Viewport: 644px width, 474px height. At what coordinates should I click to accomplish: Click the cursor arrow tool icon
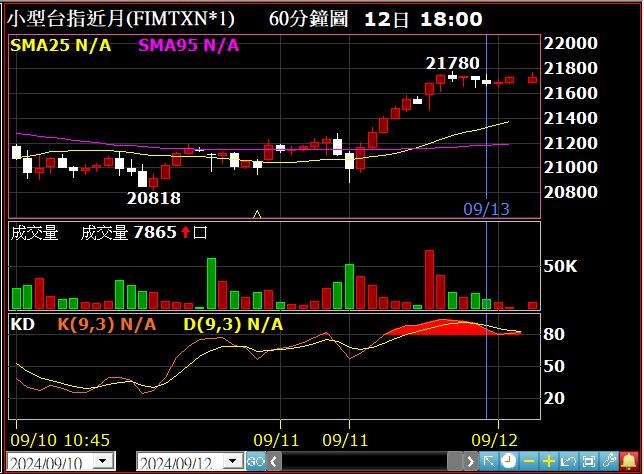point(490,461)
